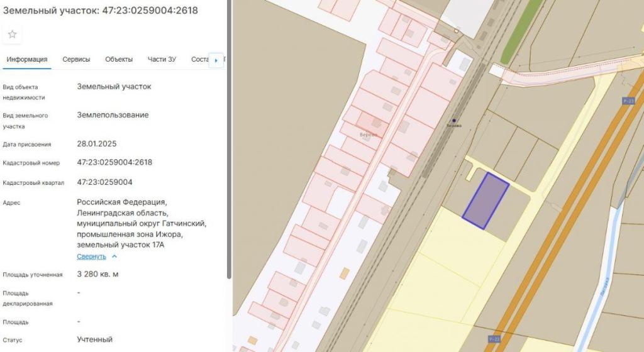Select the blue highlighted parcel on the map
Viewport: 644px width, 352px height.
(486, 201)
